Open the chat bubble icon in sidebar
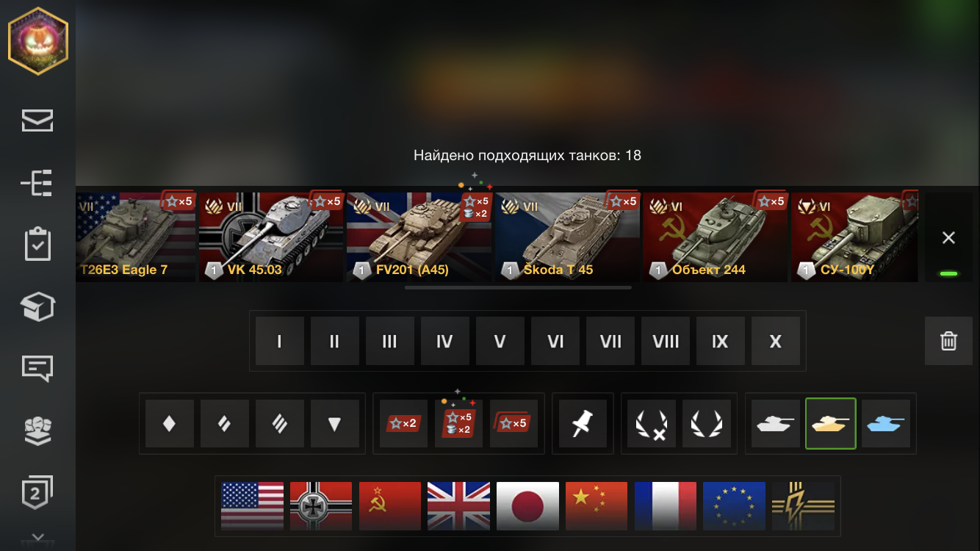980x551 pixels. click(x=37, y=367)
